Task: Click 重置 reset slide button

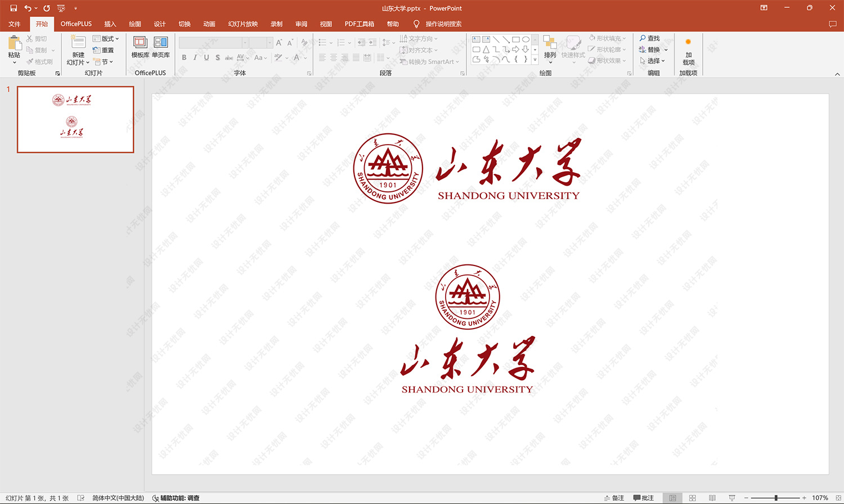Action: [x=104, y=50]
